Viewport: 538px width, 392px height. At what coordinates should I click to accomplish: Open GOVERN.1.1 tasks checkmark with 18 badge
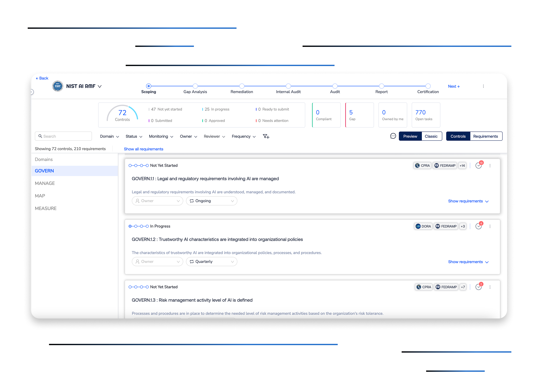479,165
